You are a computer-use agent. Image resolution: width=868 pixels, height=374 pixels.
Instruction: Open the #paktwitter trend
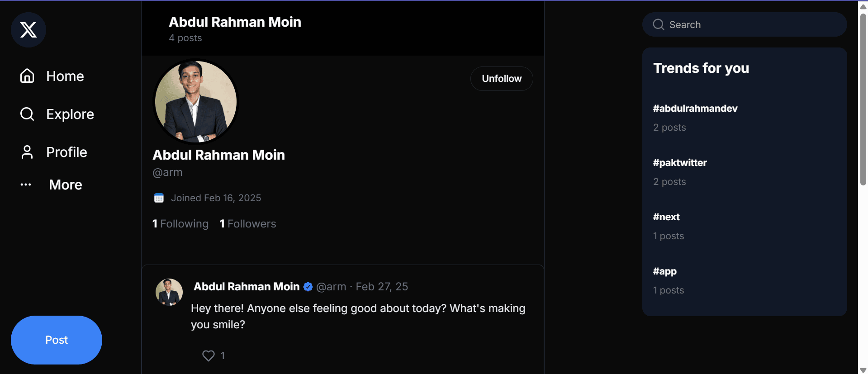point(679,162)
